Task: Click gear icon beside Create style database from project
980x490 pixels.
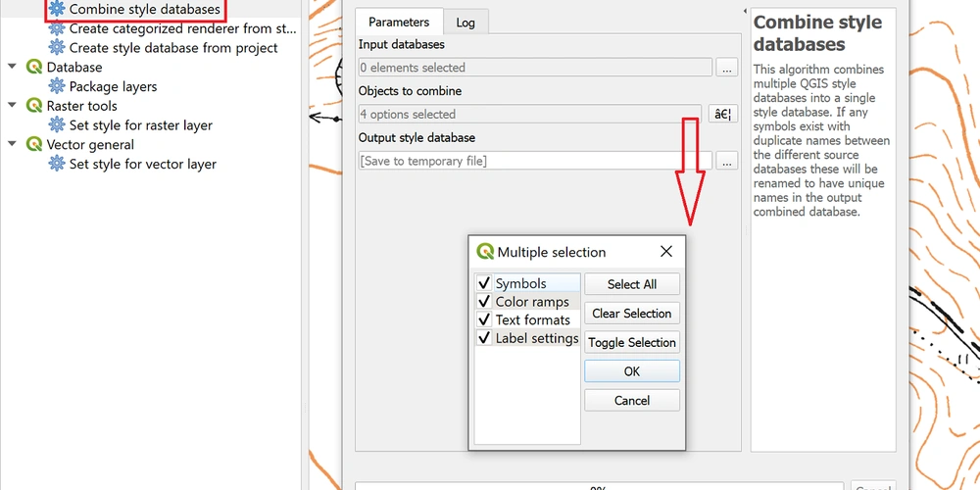Action: (x=57, y=48)
